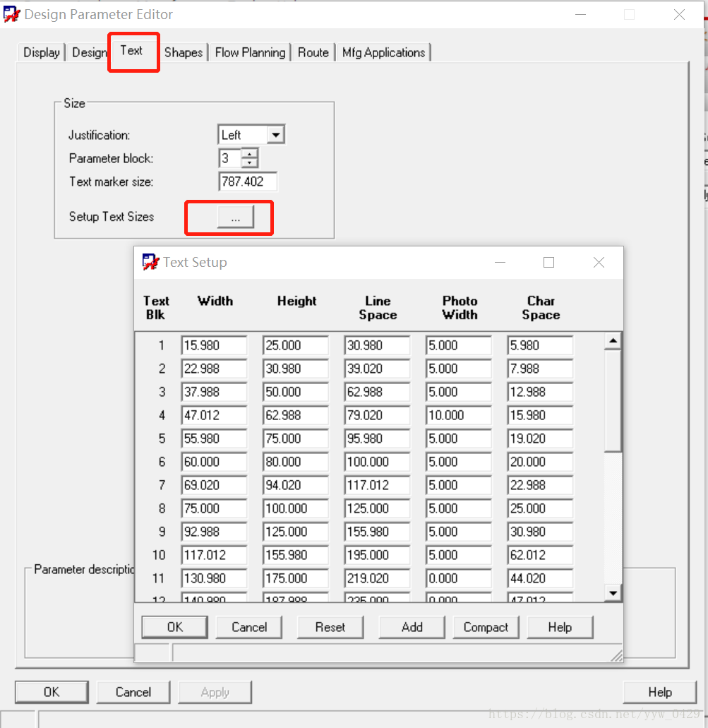Increase the Parameter block value
This screenshot has height=728, width=708.
coord(249,153)
